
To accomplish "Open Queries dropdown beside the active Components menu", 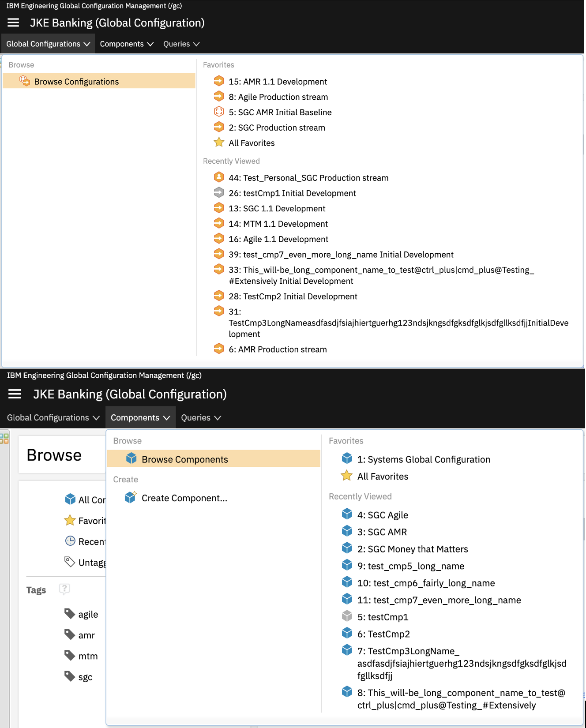I will (201, 417).
